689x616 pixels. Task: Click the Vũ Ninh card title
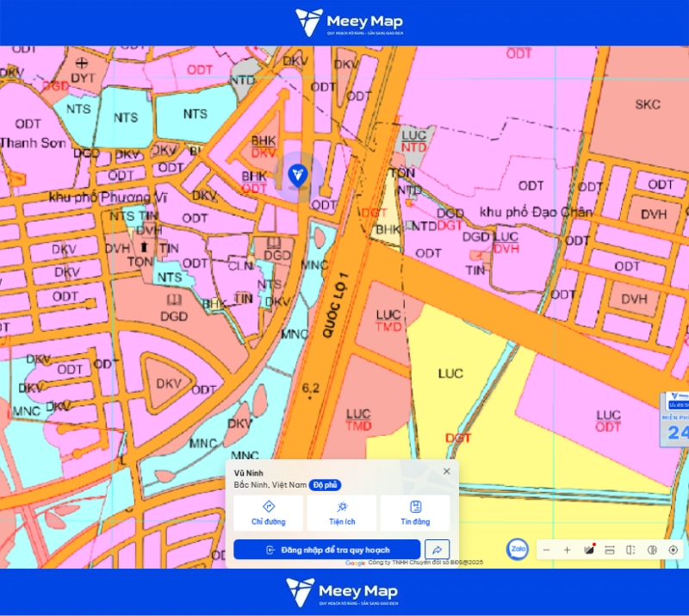(x=249, y=473)
